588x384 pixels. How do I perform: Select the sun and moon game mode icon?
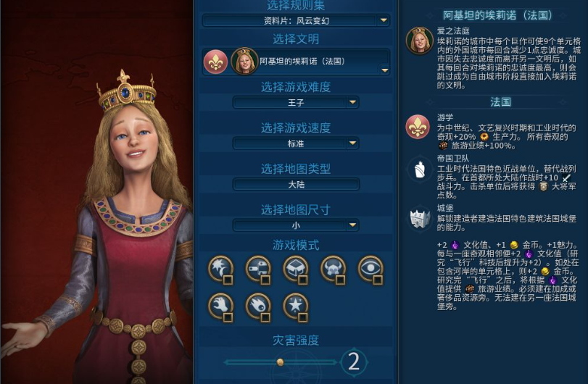(x=221, y=269)
